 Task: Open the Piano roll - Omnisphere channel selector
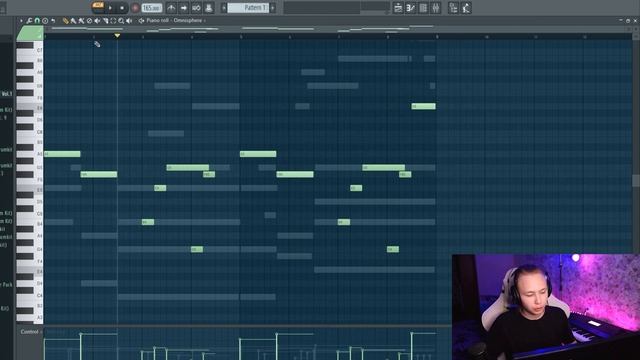pos(174,20)
